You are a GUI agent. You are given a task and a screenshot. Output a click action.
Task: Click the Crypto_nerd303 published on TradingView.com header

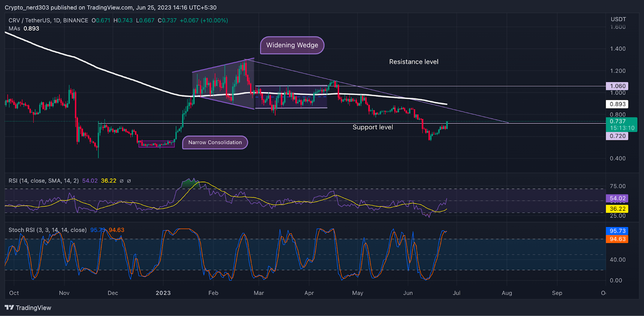point(110,7)
